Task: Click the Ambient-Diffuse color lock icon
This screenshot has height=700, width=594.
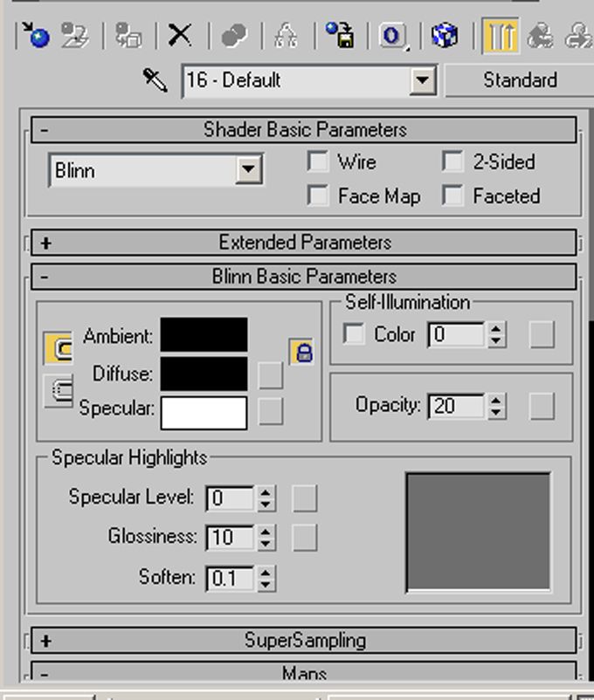Action: coord(302,353)
